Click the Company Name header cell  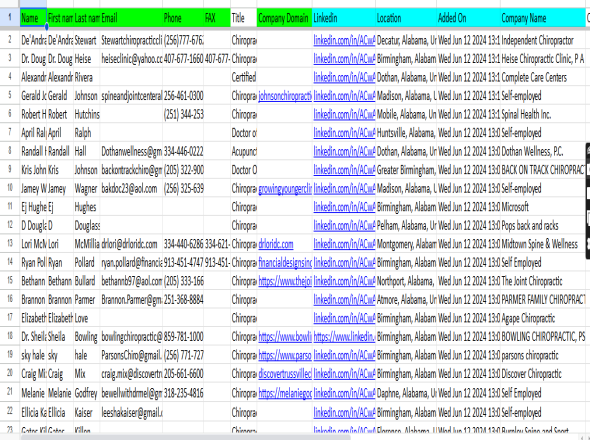[543, 18]
